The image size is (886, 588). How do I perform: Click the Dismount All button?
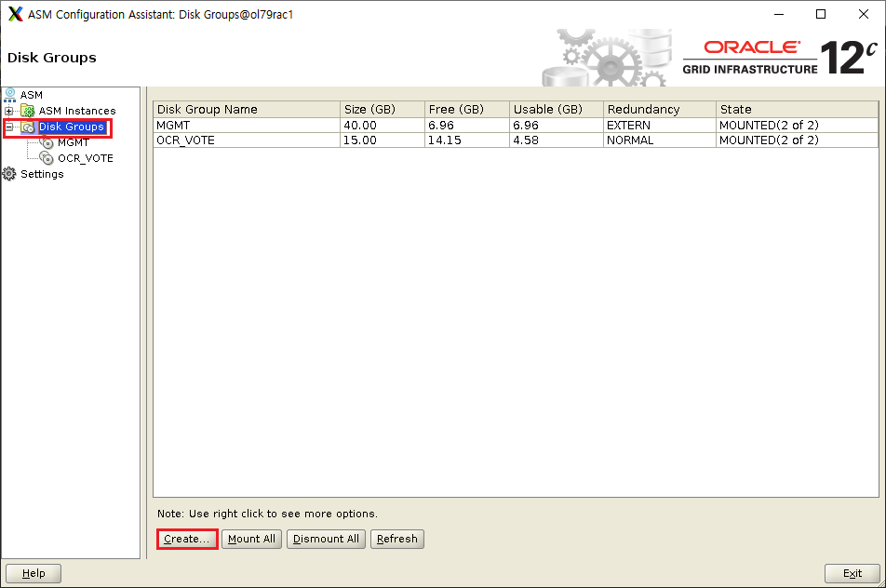pos(326,539)
